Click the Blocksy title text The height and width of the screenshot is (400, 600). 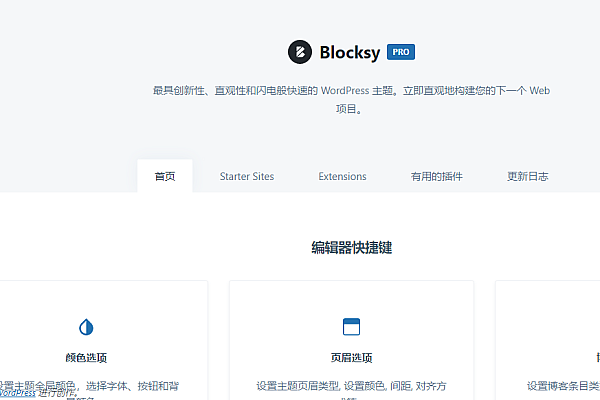(350, 52)
